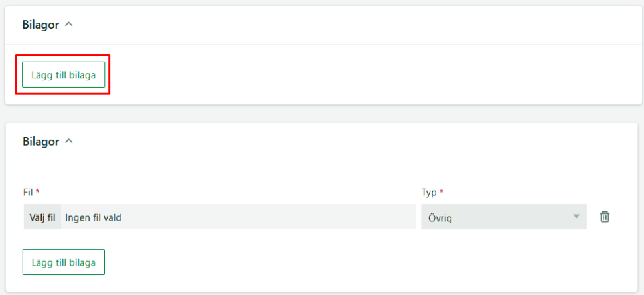The image size is (644, 295).
Task: Click the Typ dropdown arrow
Action: coord(576,217)
